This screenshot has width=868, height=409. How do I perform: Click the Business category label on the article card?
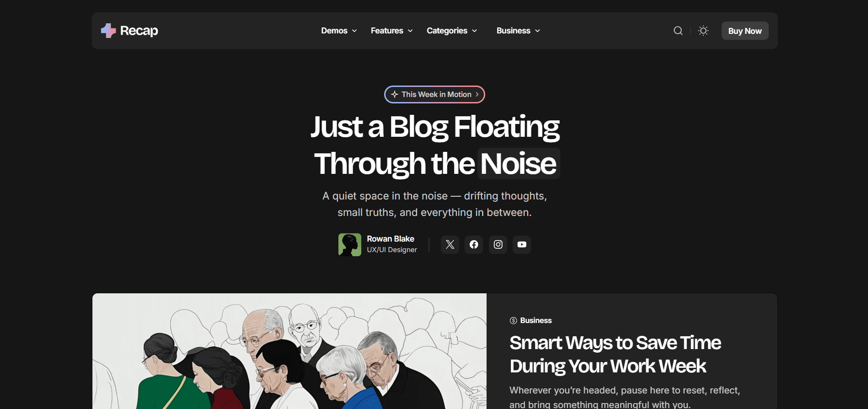pos(536,321)
